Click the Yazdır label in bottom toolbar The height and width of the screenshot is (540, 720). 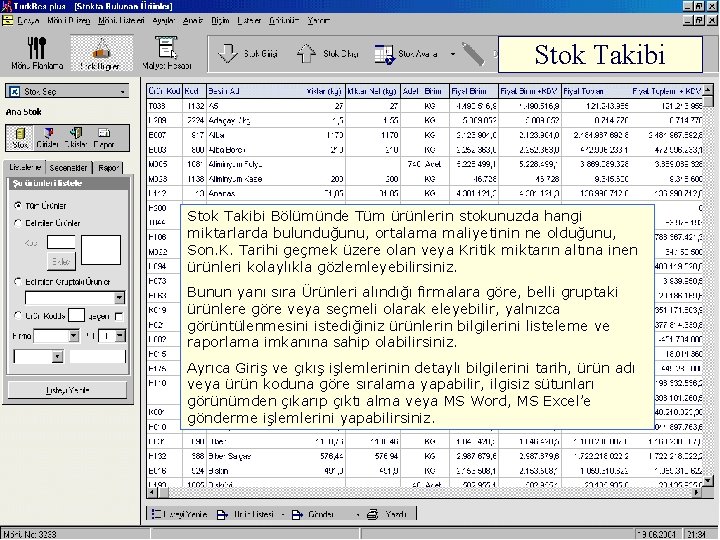(396, 515)
